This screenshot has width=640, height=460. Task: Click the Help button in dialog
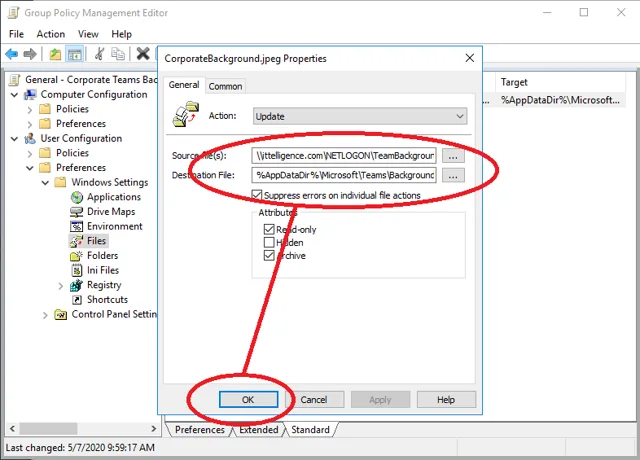(x=446, y=400)
